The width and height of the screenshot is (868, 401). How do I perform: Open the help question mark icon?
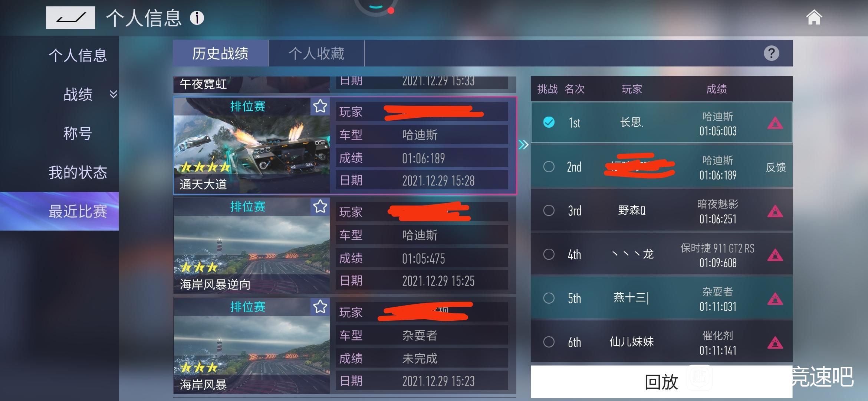coord(771,53)
